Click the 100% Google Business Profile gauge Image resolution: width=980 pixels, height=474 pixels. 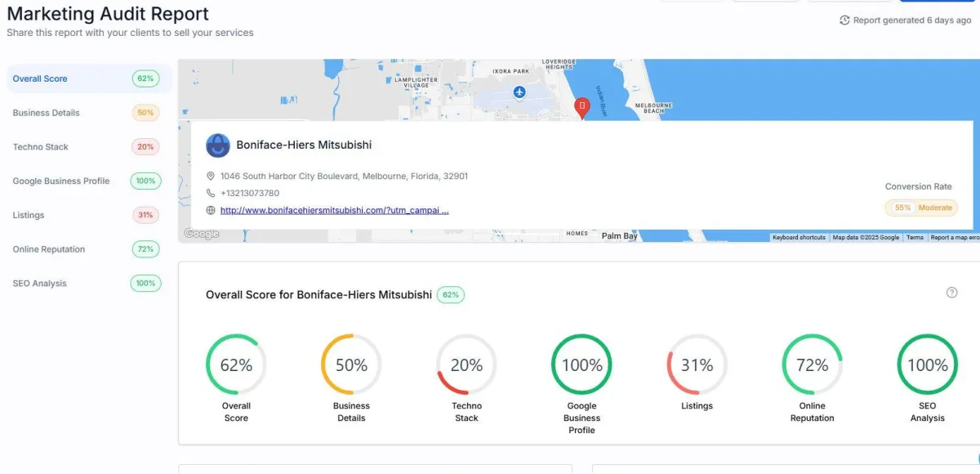tap(582, 364)
